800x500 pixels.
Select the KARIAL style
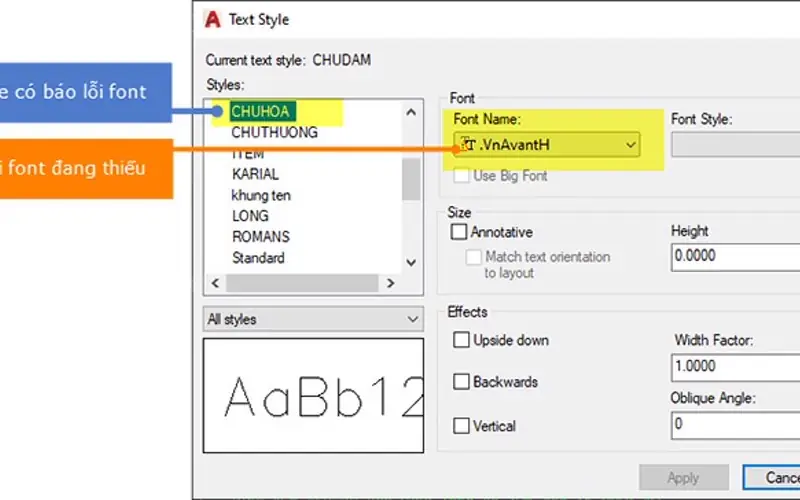(255, 174)
